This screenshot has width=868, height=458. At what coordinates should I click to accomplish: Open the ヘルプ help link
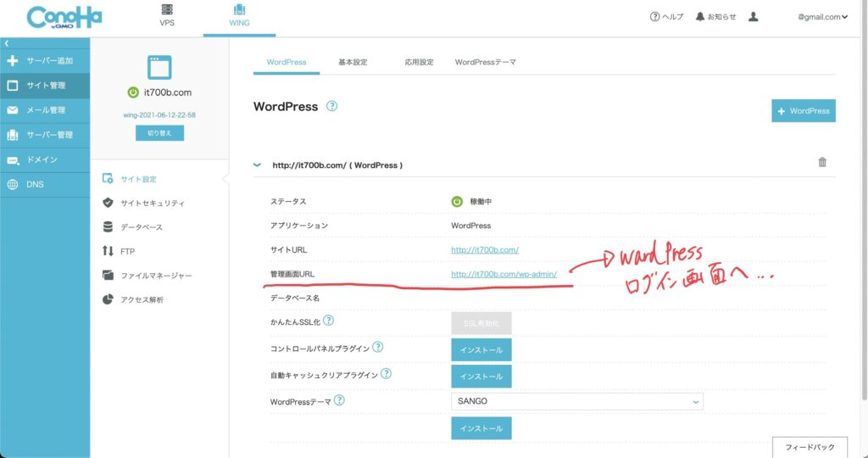click(x=666, y=17)
